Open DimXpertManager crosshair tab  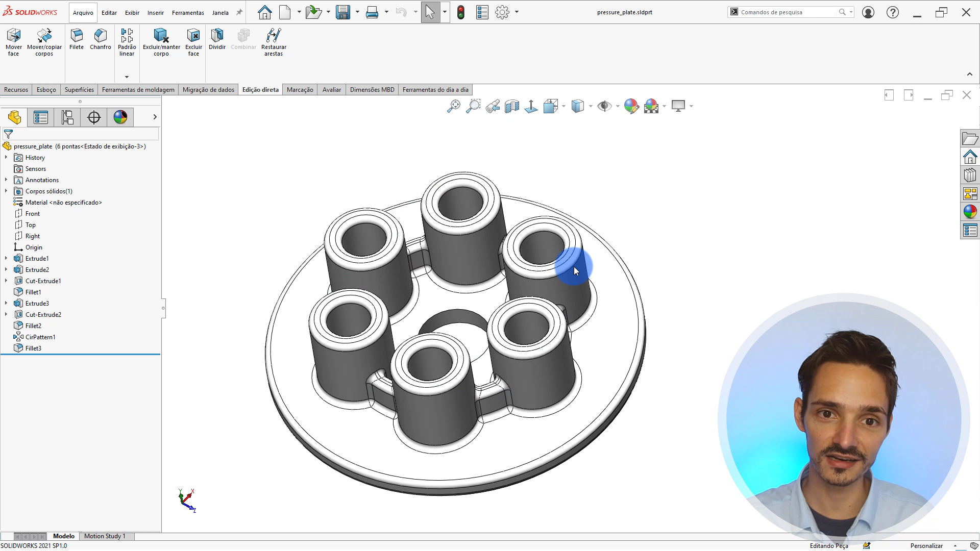(x=94, y=117)
